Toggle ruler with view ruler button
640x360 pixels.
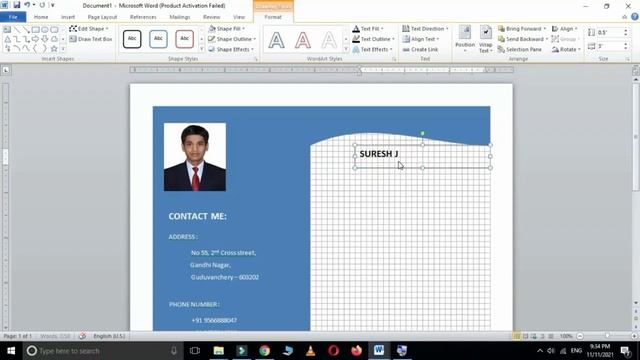point(636,70)
